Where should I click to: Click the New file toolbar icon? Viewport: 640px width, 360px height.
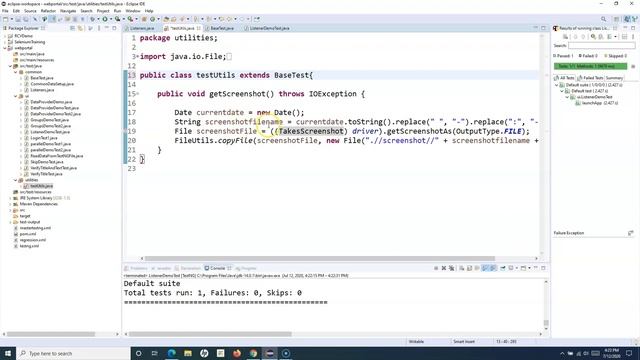point(6,19)
